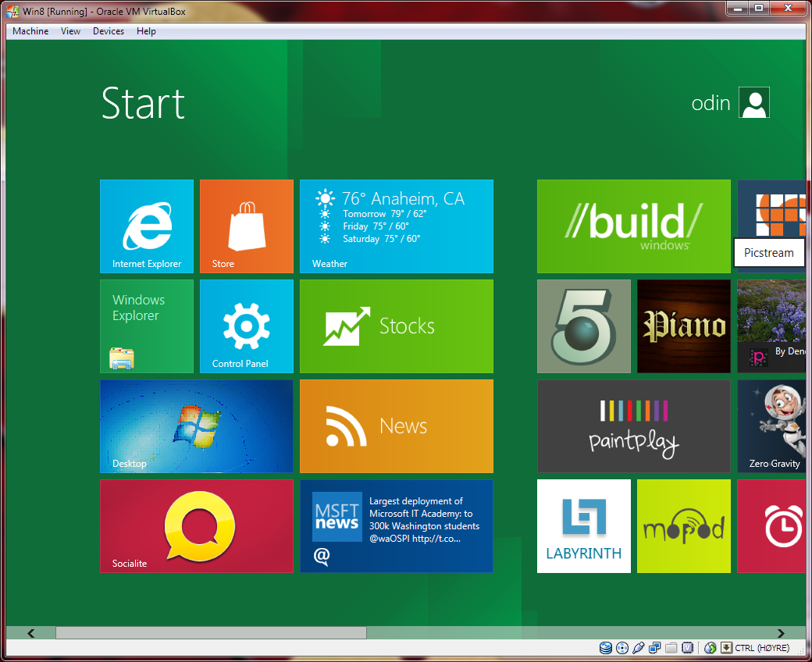Launch the Socialite tile
The height and width of the screenshot is (662, 812).
[x=196, y=526]
